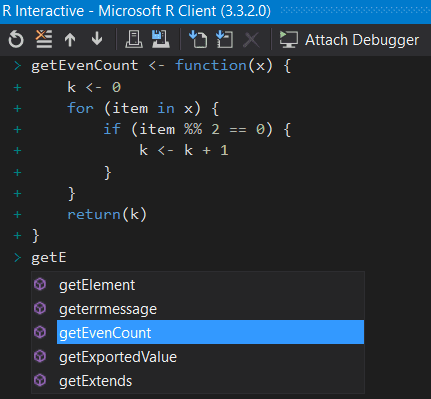Click the Save Workspace floppy disk icon

coord(160,39)
